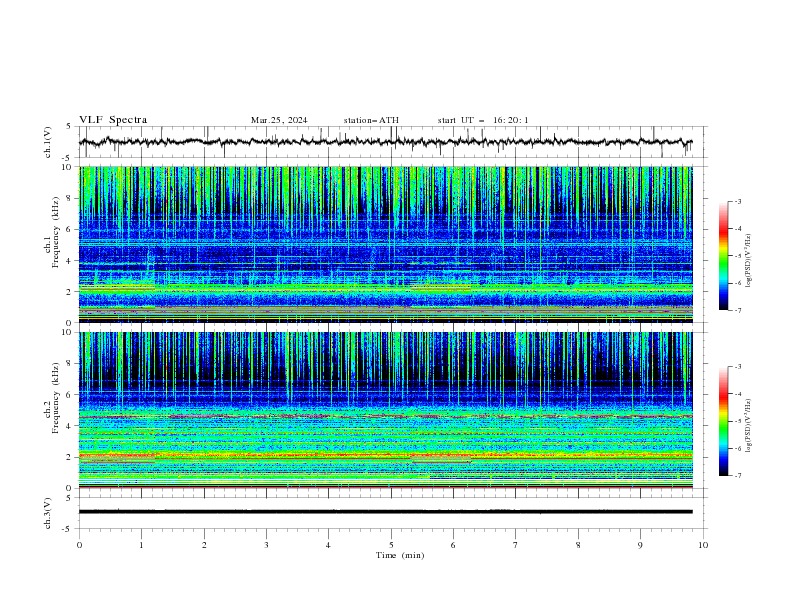
Task: Click the ch.1 spectrogram color scale bar
Action: pyautogui.click(x=723, y=256)
